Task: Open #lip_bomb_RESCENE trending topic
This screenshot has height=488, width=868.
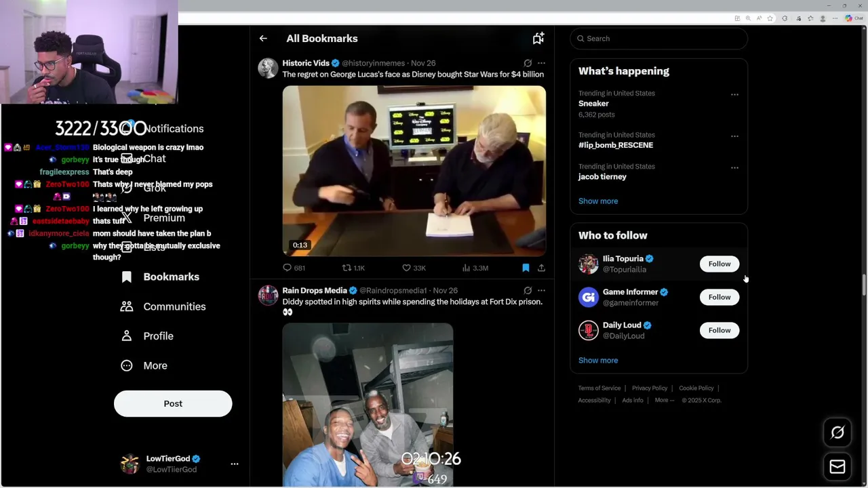Action: (616, 145)
